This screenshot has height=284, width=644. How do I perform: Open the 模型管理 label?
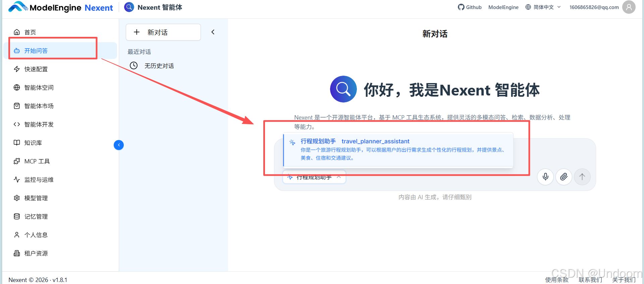point(36,198)
